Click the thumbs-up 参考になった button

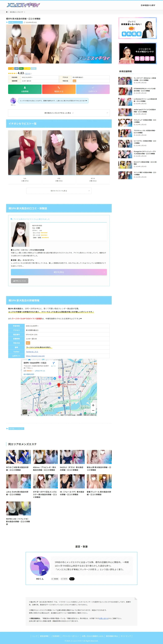click(x=20, y=281)
